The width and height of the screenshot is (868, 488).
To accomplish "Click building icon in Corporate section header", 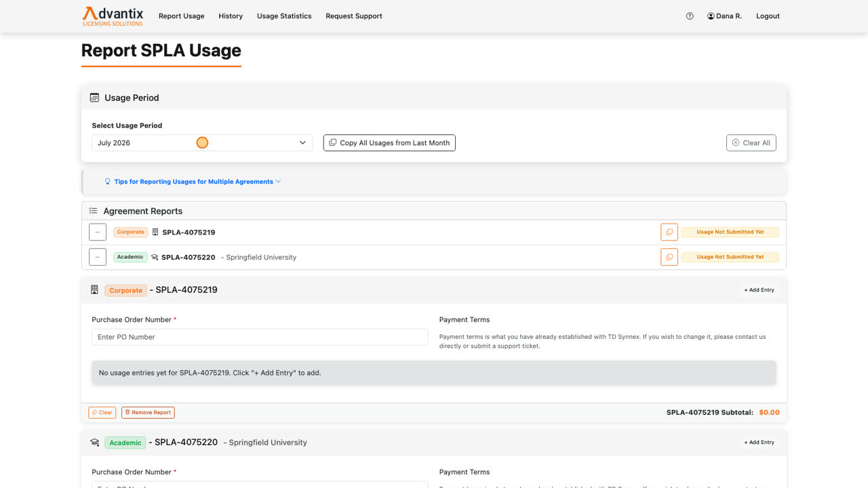I will (94, 290).
